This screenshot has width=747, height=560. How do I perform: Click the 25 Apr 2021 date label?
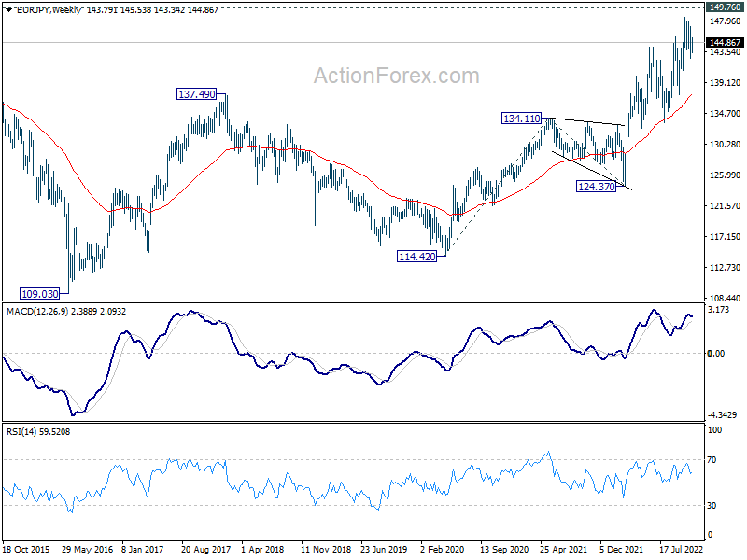[x=564, y=550]
